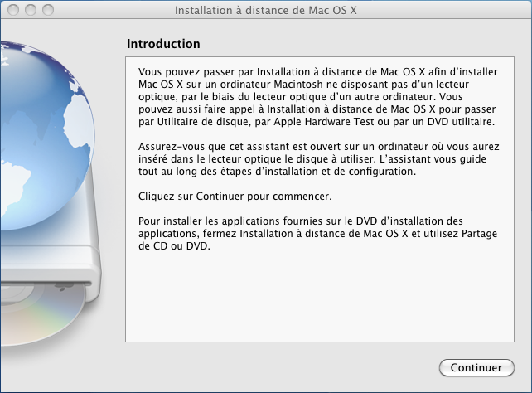The width and height of the screenshot is (532, 393).
Task: Zoom the window using the third title button
Action: pos(48,10)
